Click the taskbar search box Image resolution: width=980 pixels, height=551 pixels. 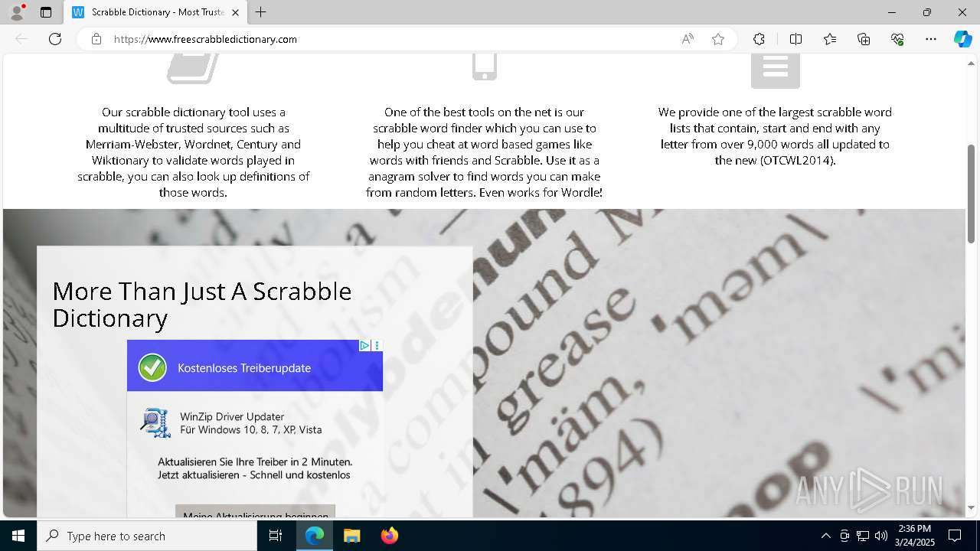tap(147, 536)
